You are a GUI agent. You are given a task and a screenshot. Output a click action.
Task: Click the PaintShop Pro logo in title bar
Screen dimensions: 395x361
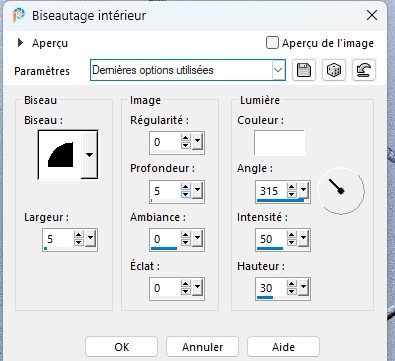click(18, 15)
